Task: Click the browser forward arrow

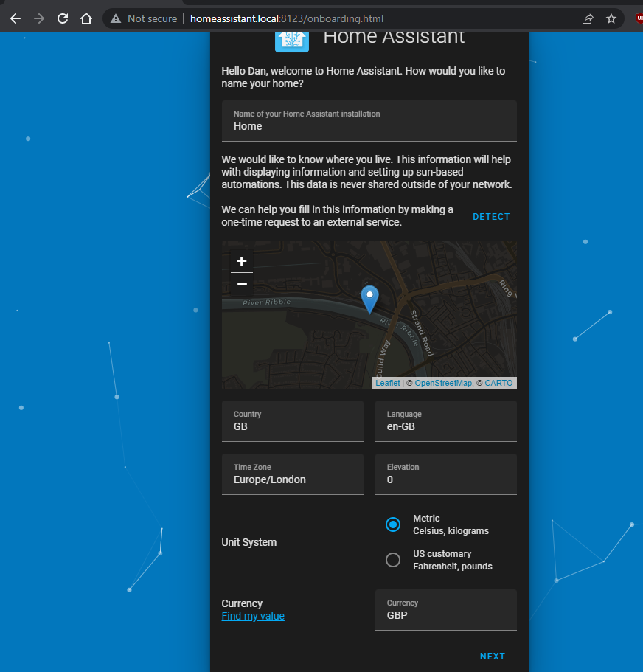Action: 39,19
